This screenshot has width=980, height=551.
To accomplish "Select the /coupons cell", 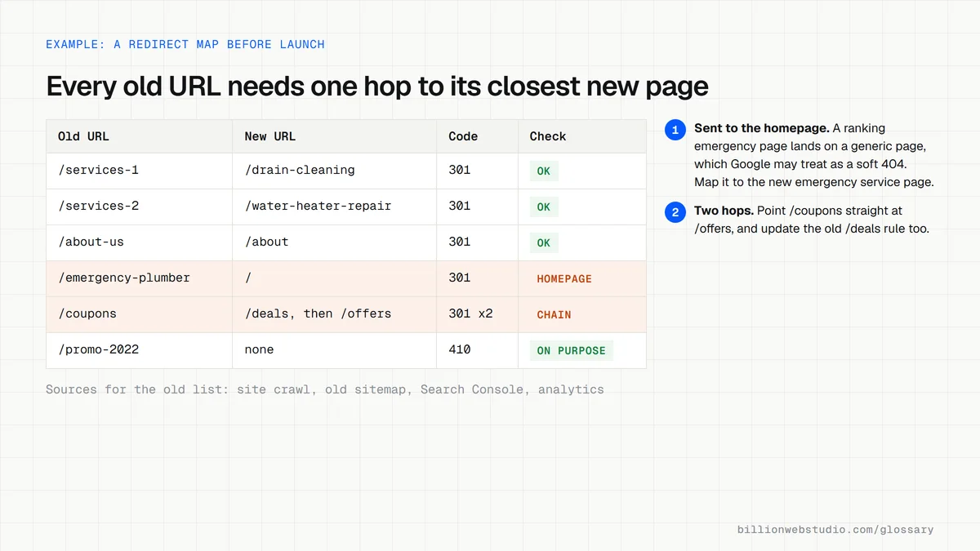I will point(139,314).
